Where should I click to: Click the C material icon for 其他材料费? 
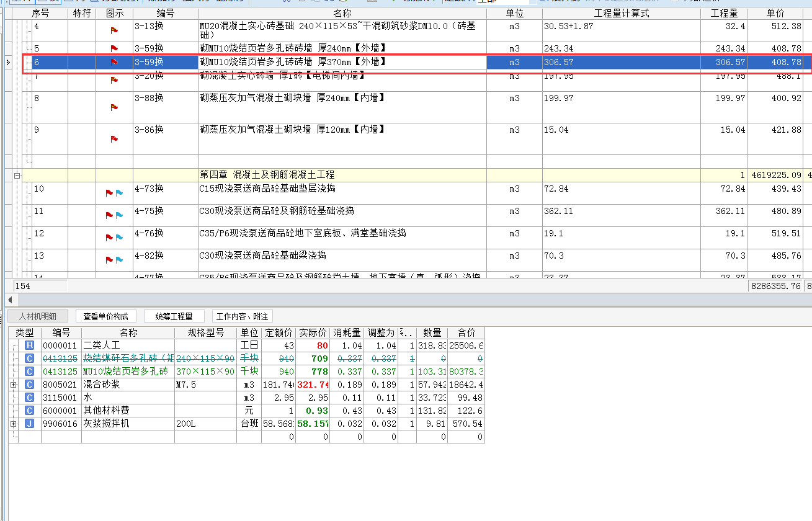coord(29,411)
